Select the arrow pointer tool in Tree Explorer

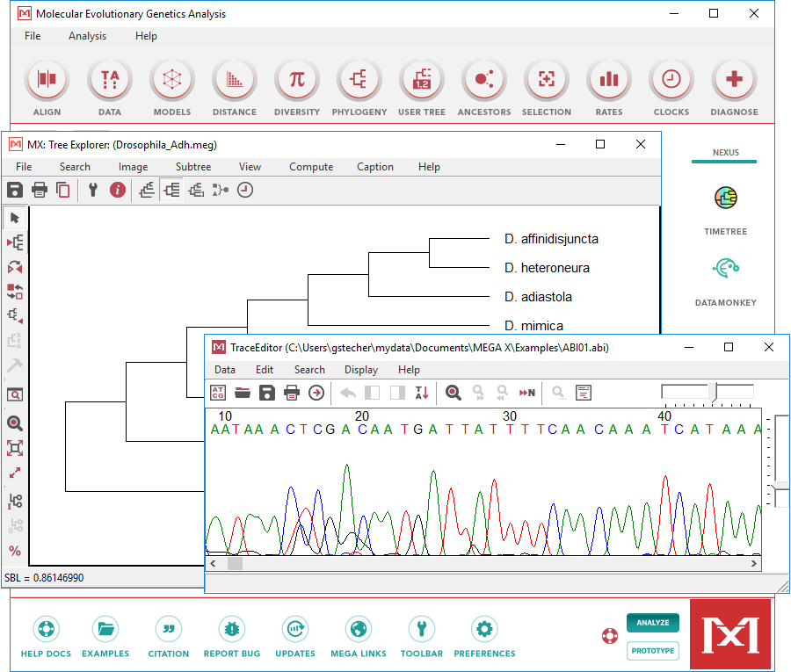click(15, 218)
